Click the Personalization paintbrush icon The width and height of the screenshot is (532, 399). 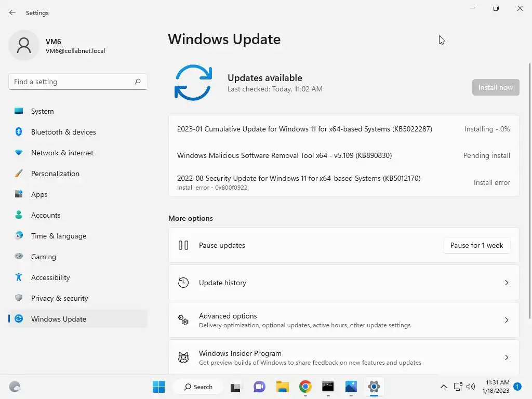click(x=19, y=174)
